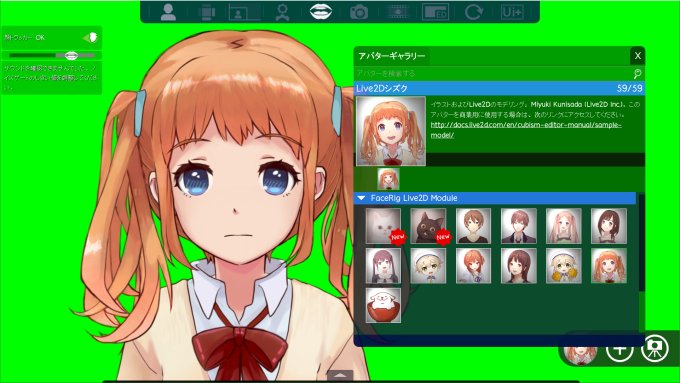Open the webcam picture-in-picture toolbar icon
Screen dimensions: 680x383
point(244,12)
